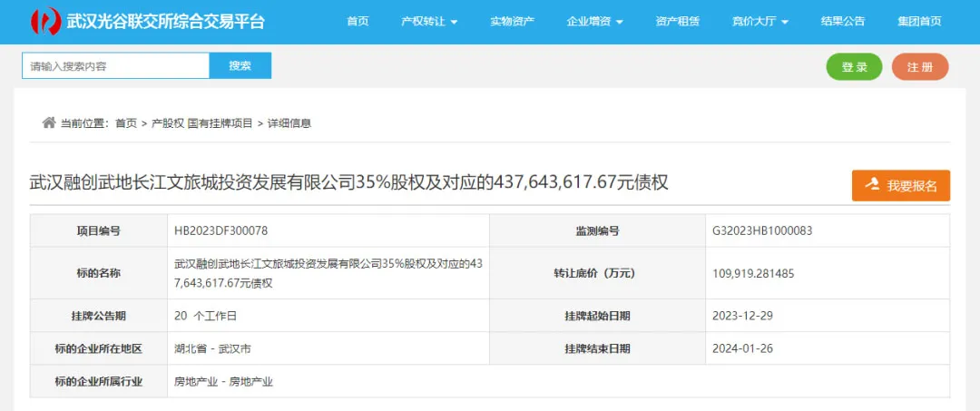Screen dimensions: 980x411
Task: Click project number HB2023DF300078
Action: pos(221,230)
